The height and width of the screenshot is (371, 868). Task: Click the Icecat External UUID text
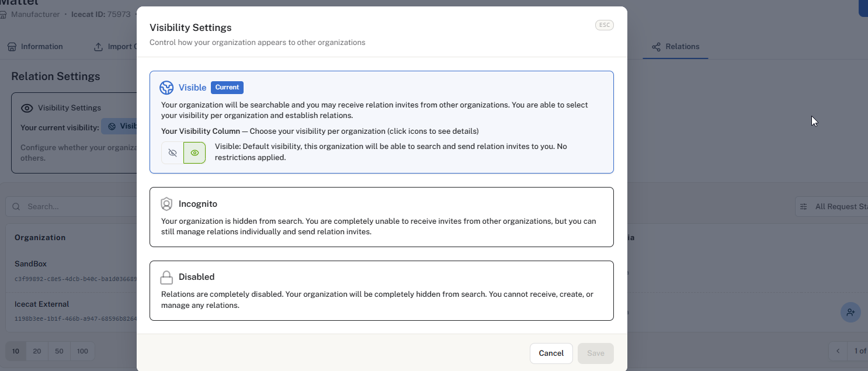pyautogui.click(x=76, y=318)
